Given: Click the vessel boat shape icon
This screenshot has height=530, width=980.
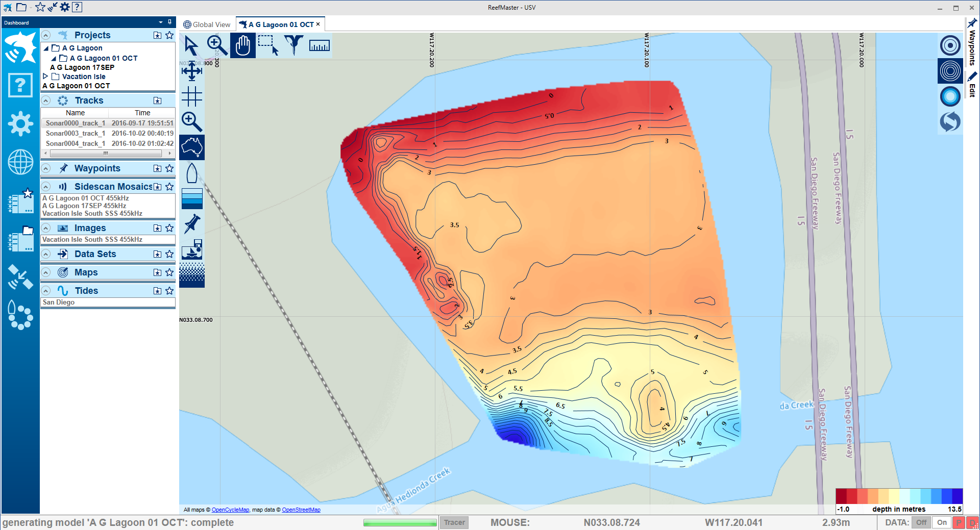Looking at the screenshot, I should coord(192,173).
